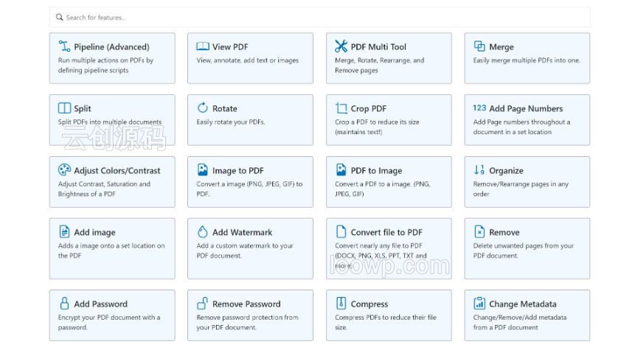The image size is (635, 364).
Task: Click the Crop PDF icon
Action: tap(341, 108)
